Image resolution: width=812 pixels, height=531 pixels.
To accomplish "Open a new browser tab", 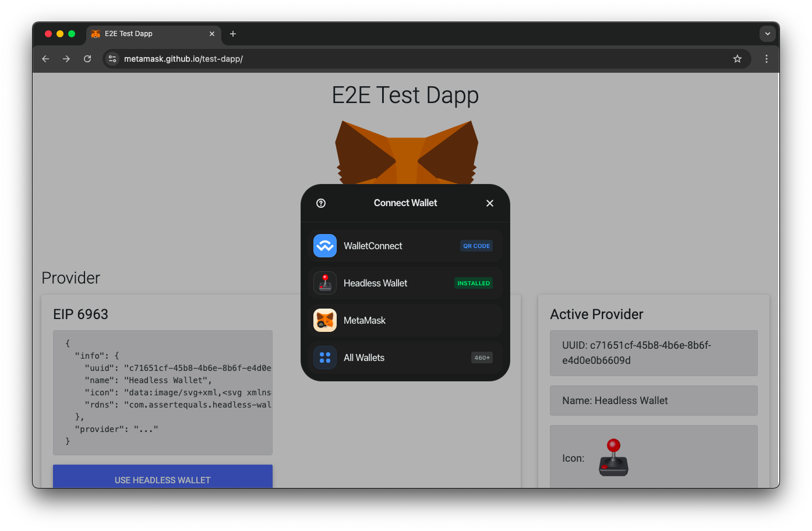I will [232, 34].
